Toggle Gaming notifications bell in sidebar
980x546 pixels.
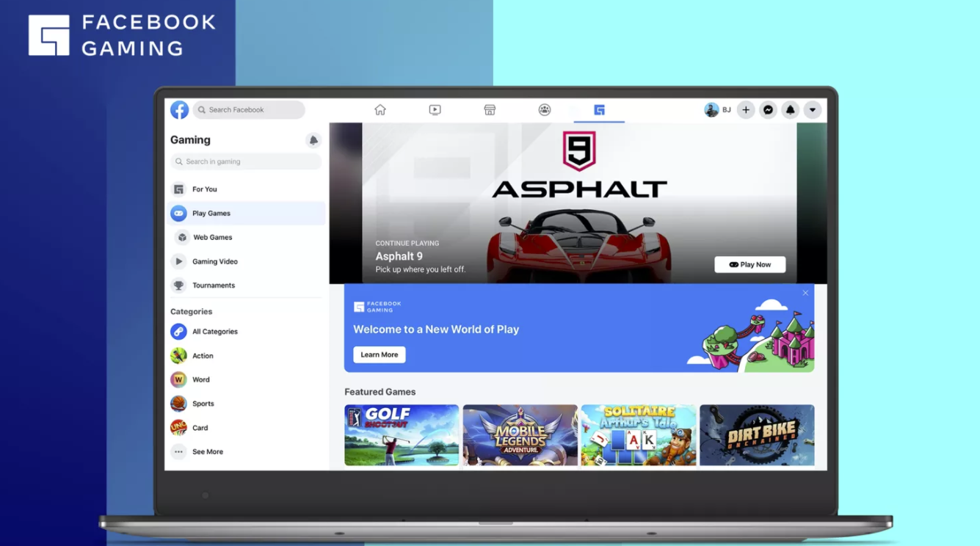coord(313,140)
